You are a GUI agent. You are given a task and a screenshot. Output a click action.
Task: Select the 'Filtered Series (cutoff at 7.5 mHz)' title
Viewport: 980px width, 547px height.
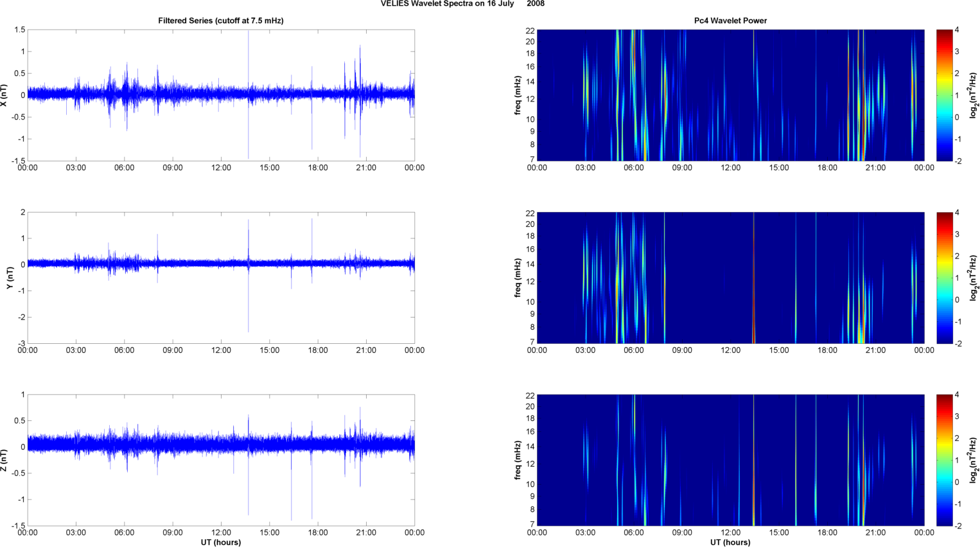pos(220,21)
